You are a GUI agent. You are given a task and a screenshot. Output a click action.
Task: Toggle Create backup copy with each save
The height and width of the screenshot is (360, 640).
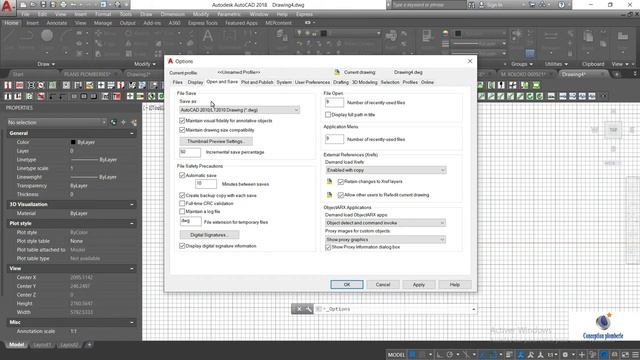(x=182, y=196)
